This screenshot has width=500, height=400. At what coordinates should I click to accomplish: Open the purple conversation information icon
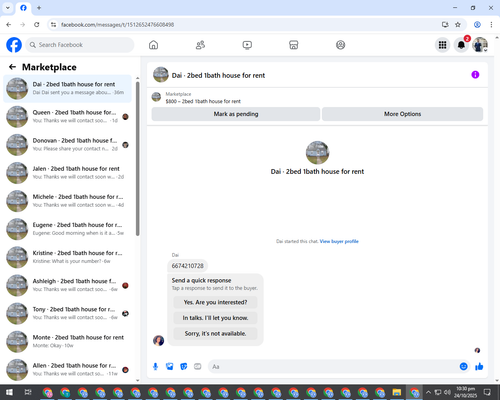[x=475, y=75]
